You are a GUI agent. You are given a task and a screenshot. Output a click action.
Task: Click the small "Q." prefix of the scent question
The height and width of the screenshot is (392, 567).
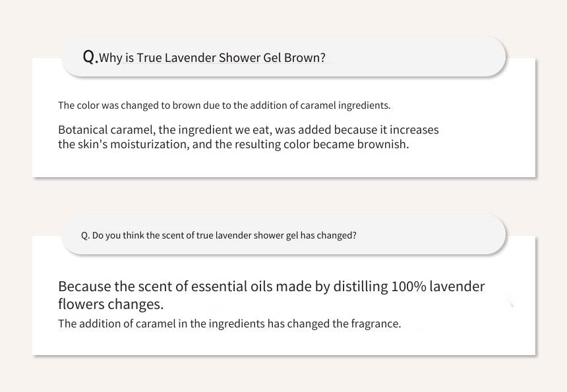click(x=85, y=236)
